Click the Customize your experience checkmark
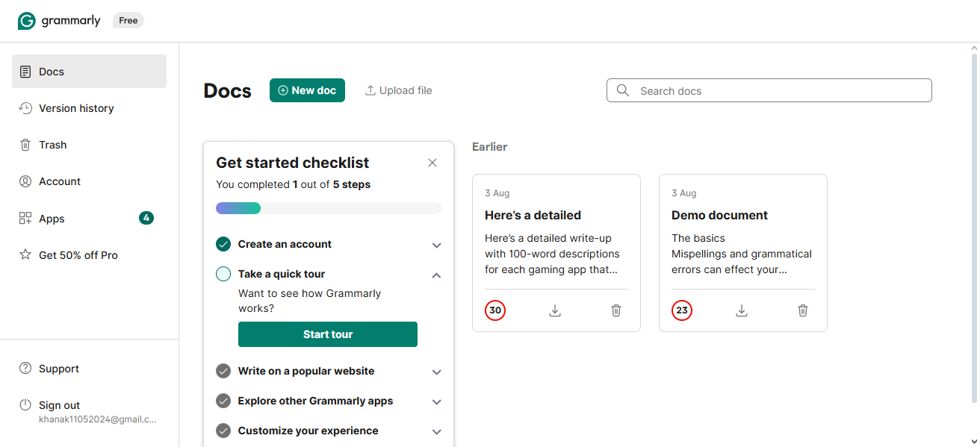Screen dimensions: 980x447 coord(223,431)
